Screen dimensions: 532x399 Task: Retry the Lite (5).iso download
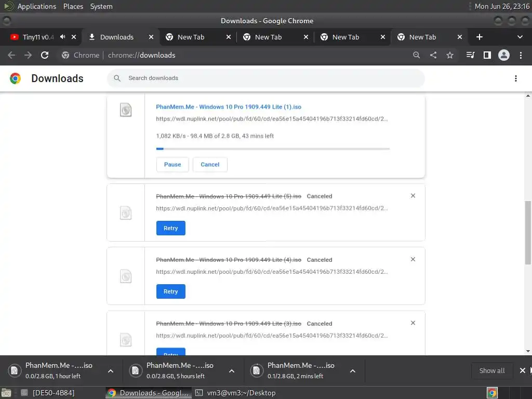pos(170,228)
